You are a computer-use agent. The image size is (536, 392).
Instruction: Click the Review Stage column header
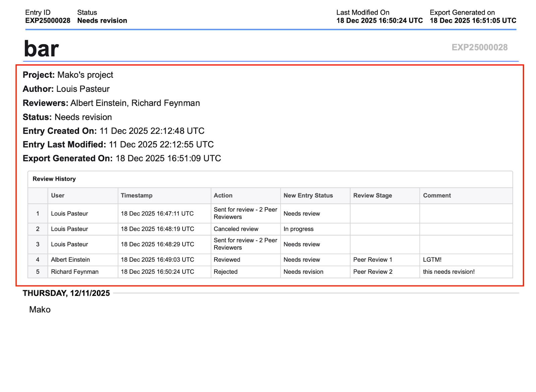372,196
